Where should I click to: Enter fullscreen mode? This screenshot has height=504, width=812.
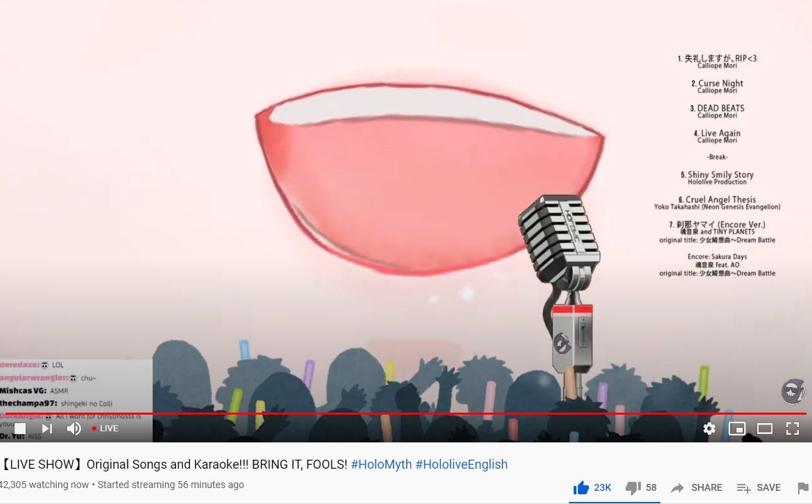tap(793, 429)
